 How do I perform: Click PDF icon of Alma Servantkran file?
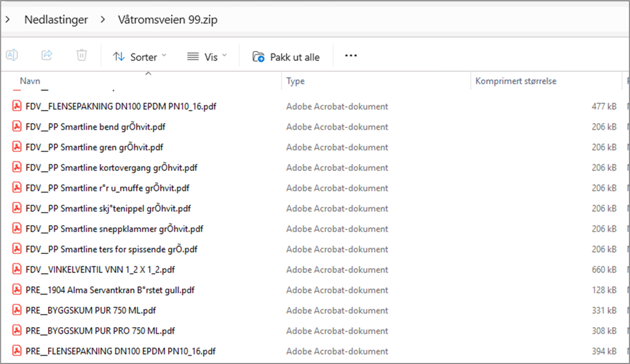(x=17, y=290)
